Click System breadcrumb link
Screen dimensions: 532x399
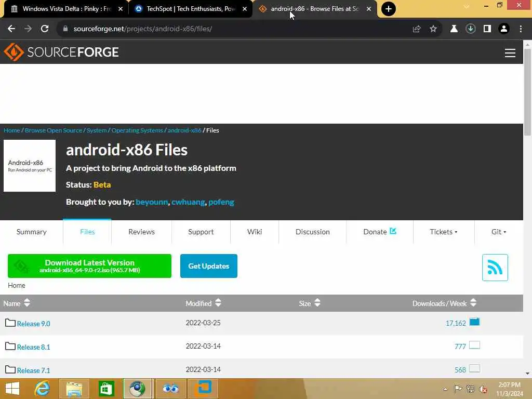click(97, 130)
